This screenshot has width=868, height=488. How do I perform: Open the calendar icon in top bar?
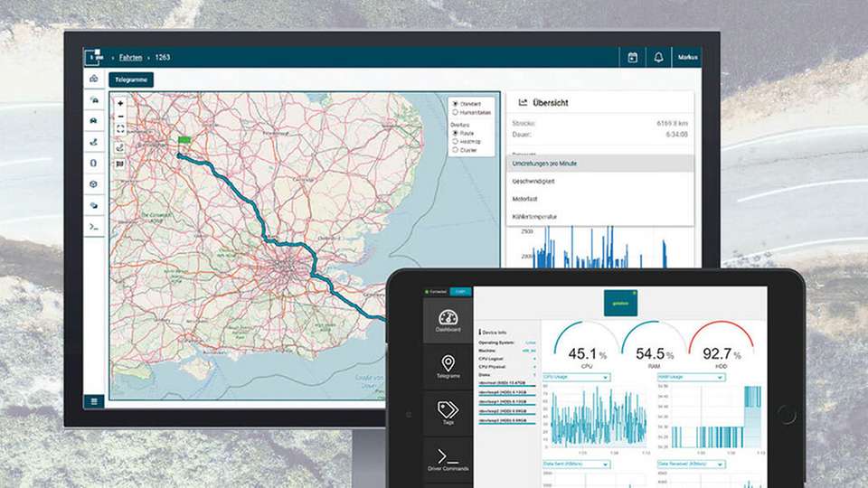coord(633,58)
